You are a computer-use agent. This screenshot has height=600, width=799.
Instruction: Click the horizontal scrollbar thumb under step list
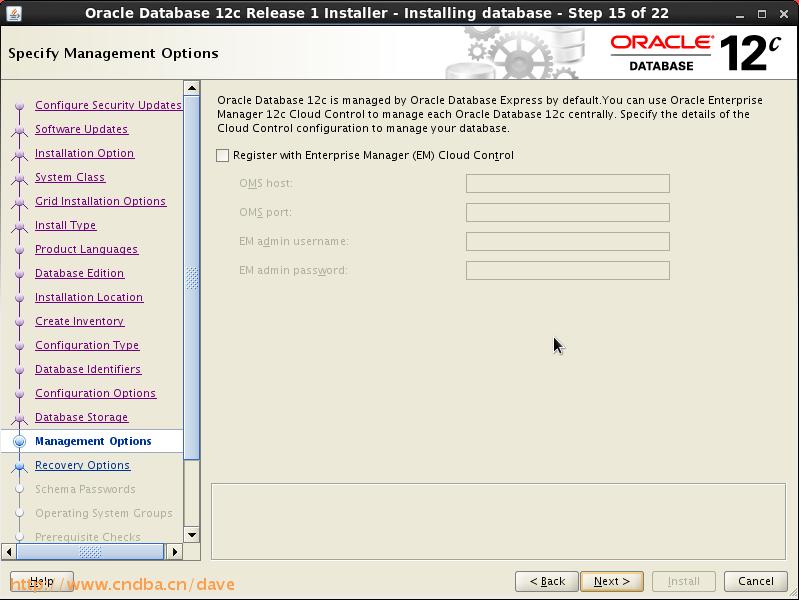tap(90, 552)
